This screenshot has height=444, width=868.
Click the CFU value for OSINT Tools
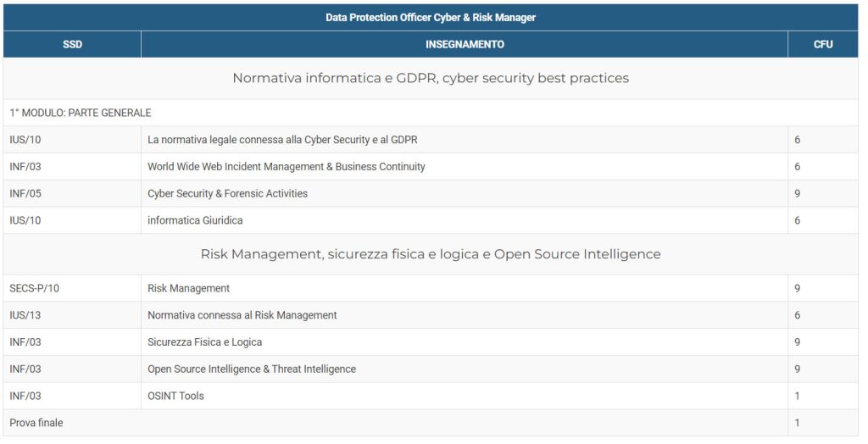798,397
